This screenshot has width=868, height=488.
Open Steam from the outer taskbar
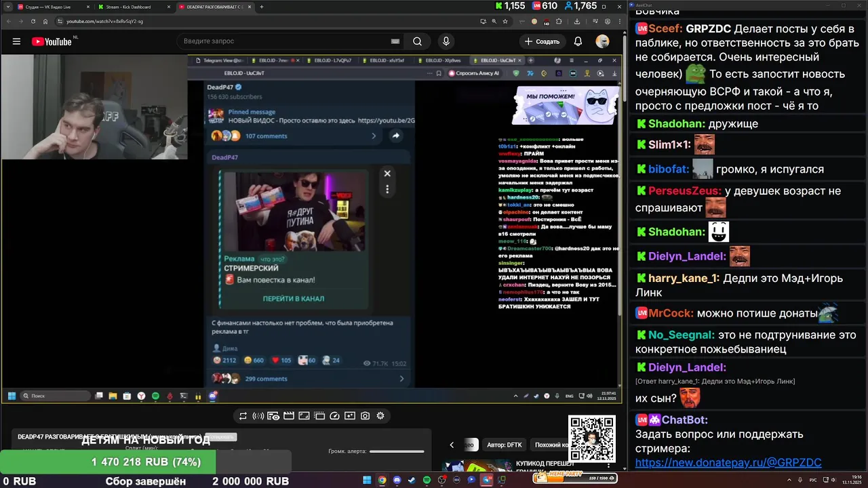point(412,480)
